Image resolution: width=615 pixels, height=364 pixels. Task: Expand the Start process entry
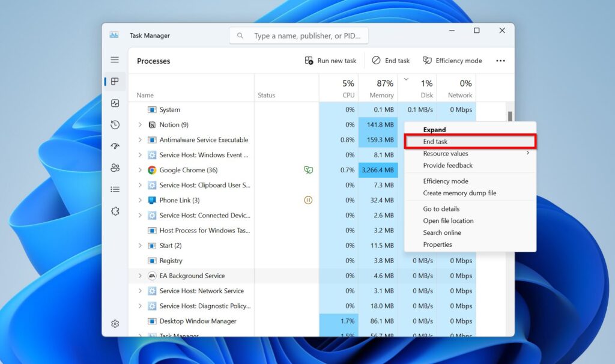coord(140,246)
